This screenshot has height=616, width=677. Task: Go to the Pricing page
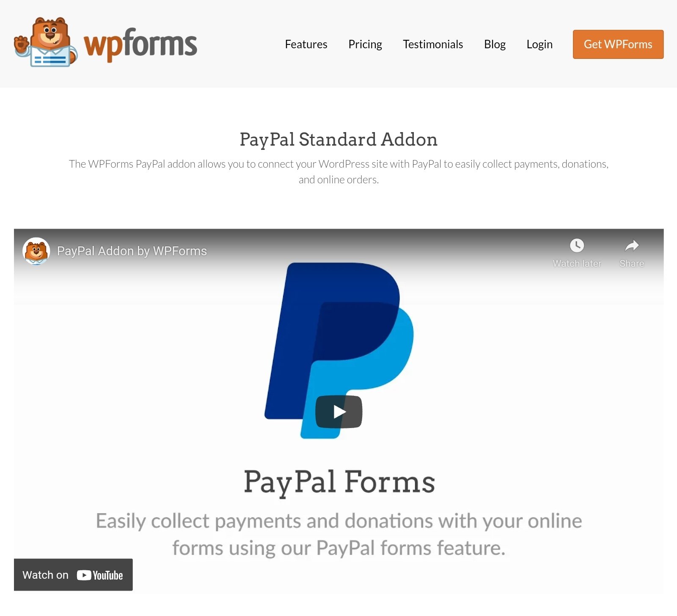365,44
